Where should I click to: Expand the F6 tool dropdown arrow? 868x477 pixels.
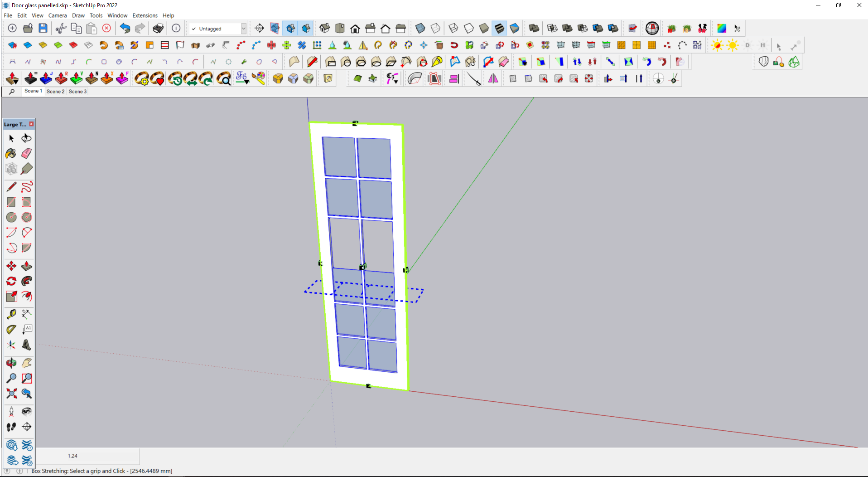pos(246,82)
